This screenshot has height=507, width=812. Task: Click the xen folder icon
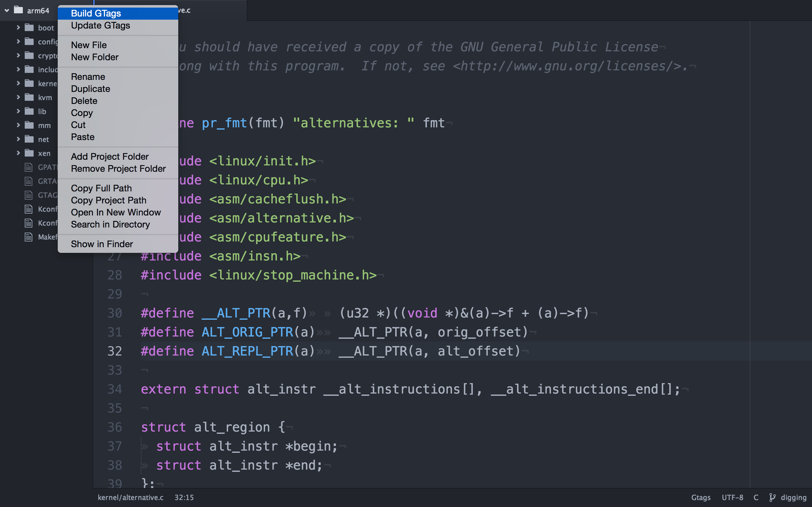point(29,153)
